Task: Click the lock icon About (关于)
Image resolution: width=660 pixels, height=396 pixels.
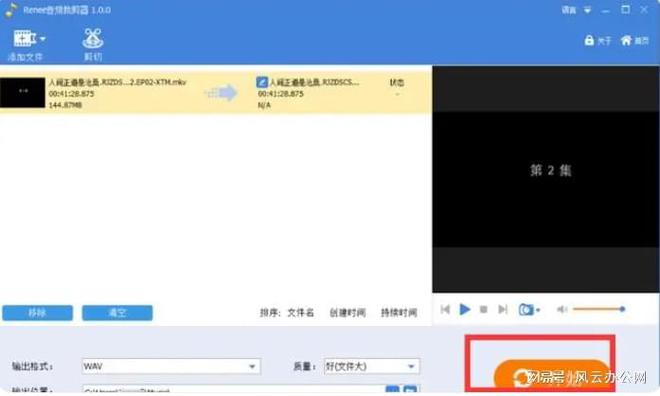Action: [597, 40]
